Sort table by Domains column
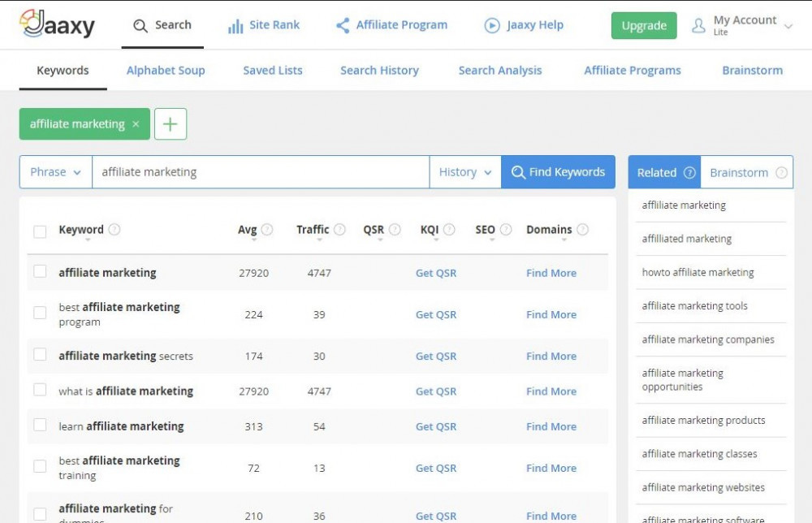This screenshot has height=523, width=812. click(x=564, y=240)
